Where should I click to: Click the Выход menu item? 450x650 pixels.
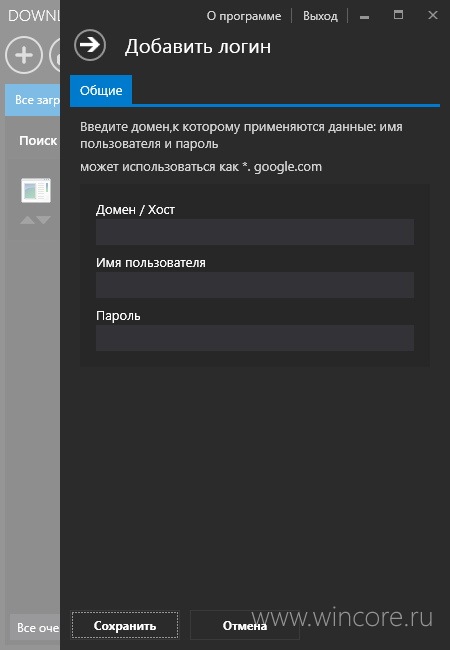point(320,16)
